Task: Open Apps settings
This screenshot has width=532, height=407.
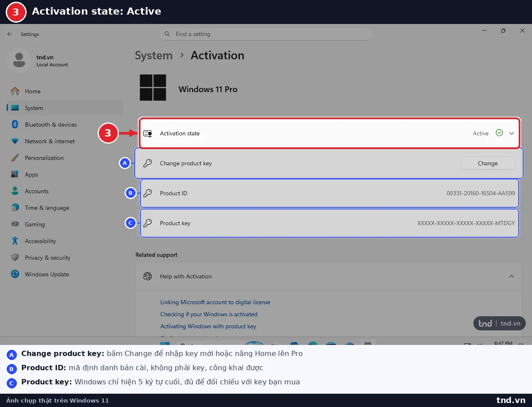Action: (x=65, y=174)
